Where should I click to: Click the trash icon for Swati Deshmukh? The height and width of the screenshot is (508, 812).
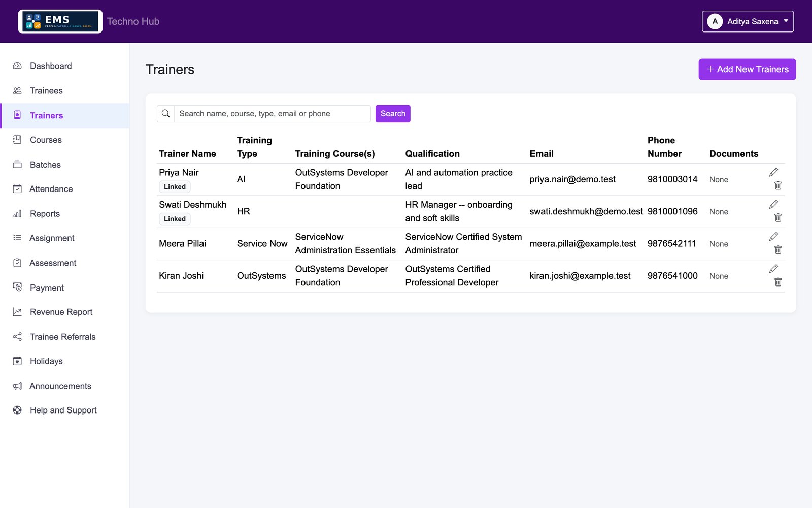point(778,217)
